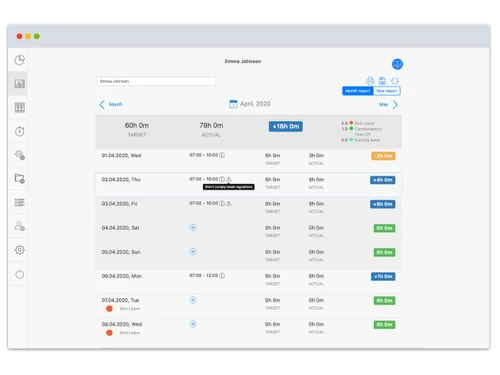The image size is (500, 375).
Task: Click the +18h 0m overtime badge
Action: (286, 126)
